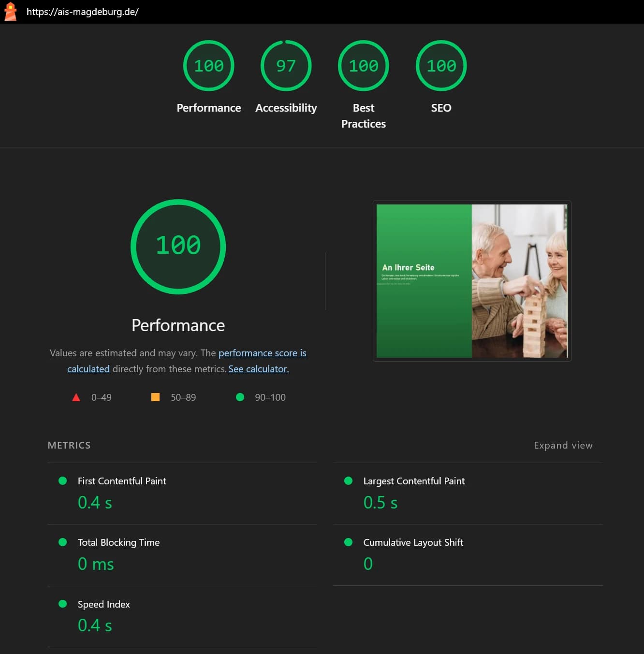Click the Accessibility label under the gauge
Screen dimensions: 644x654
pyautogui.click(x=286, y=108)
